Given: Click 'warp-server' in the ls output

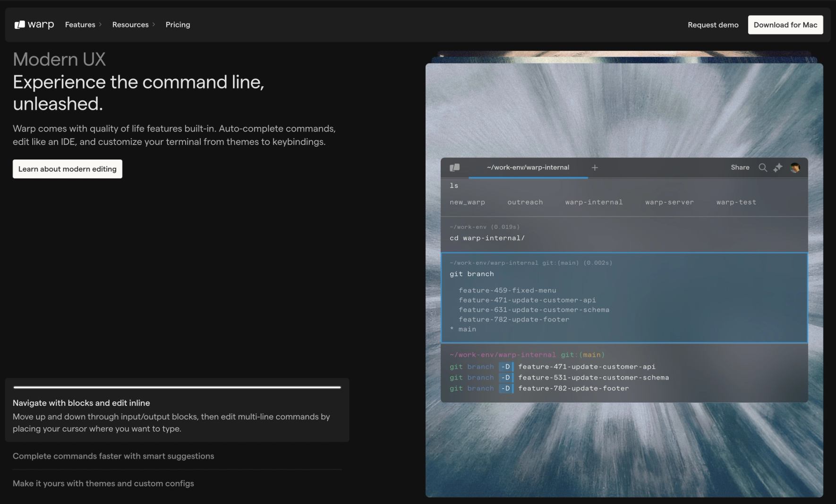Looking at the screenshot, I should [669, 202].
